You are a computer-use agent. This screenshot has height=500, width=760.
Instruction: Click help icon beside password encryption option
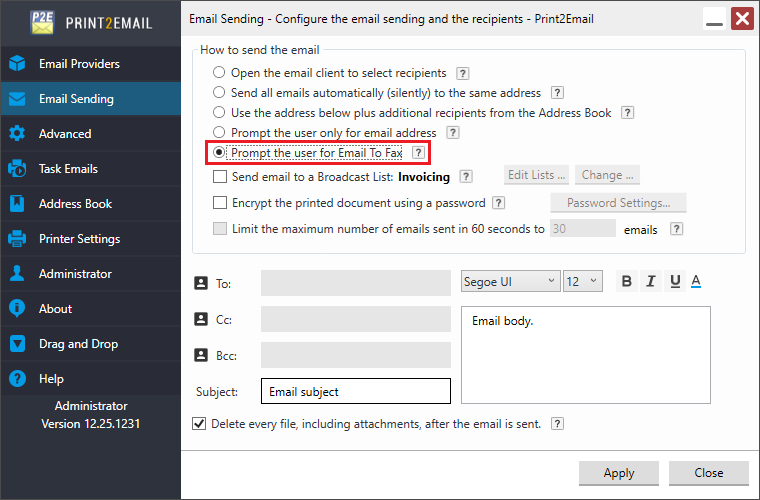[x=498, y=203]
